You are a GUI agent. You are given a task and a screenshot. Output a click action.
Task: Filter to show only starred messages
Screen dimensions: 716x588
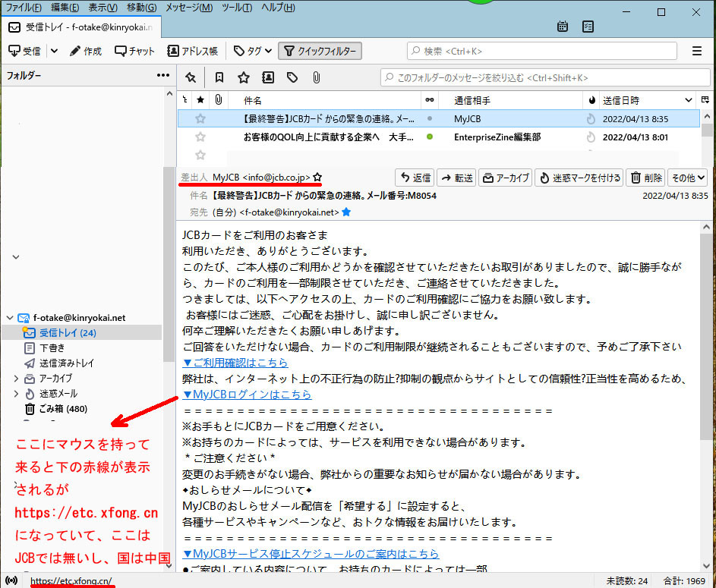[x=244, y=77]
